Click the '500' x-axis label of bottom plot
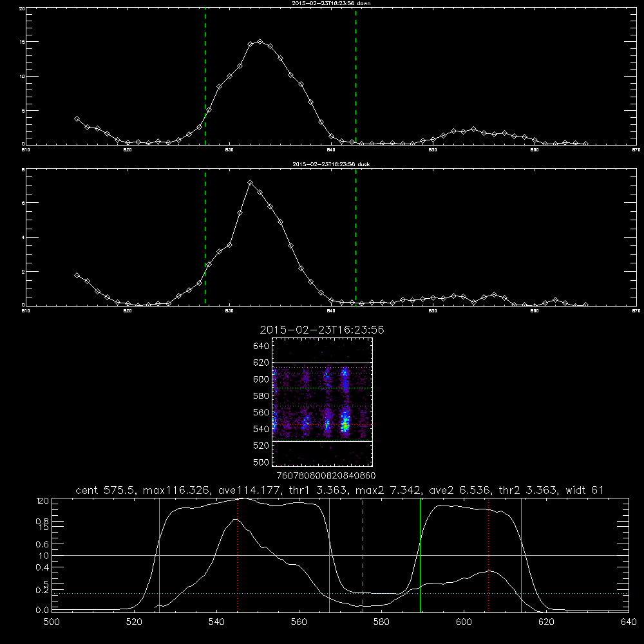The image size is (644, 644). coord(52,622)
